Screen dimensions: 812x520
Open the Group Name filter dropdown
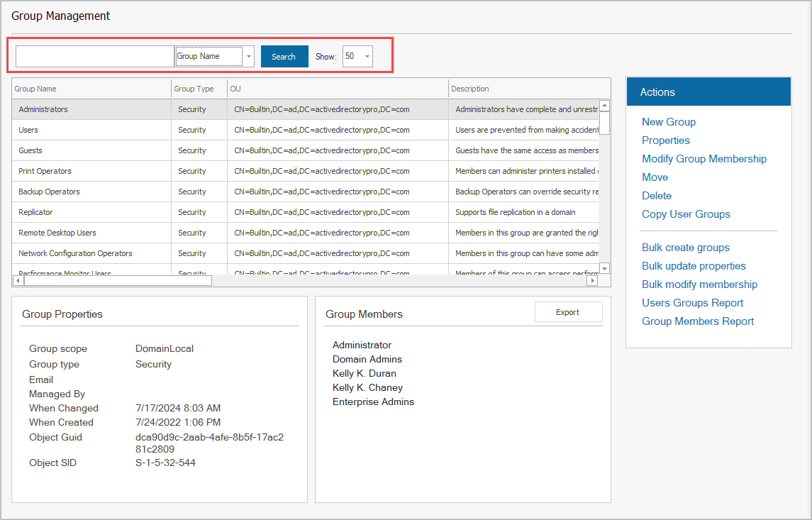pos(248,57)
